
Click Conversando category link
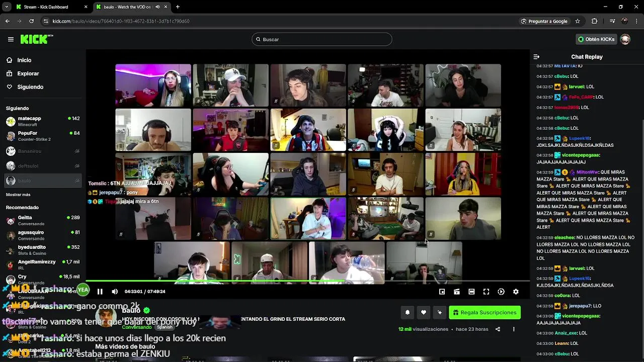pyautogui.click(x=137, y=327)
